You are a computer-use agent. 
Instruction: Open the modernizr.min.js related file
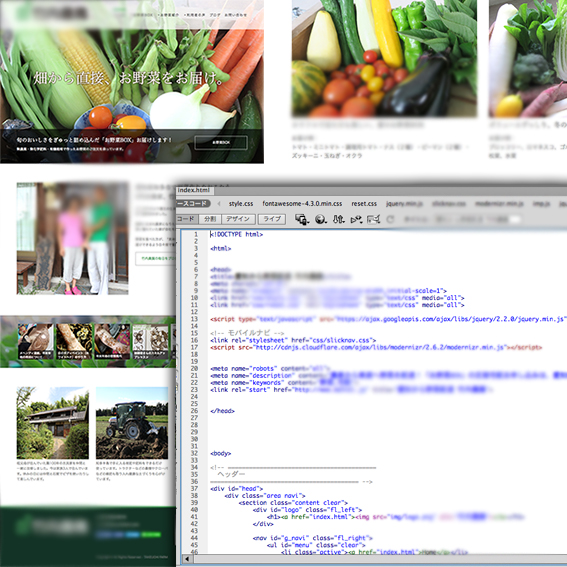(x=499, y=204)
